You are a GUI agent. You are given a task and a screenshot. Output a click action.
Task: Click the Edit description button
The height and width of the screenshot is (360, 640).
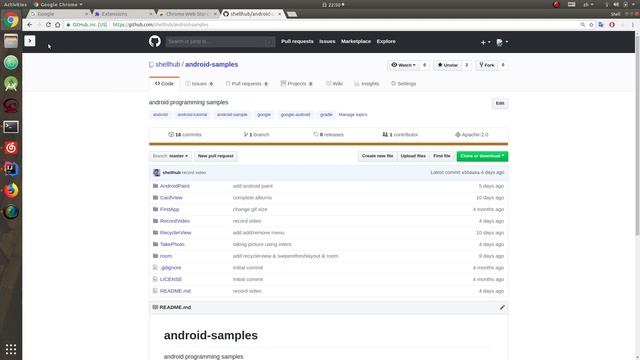[x=500, y=103]
